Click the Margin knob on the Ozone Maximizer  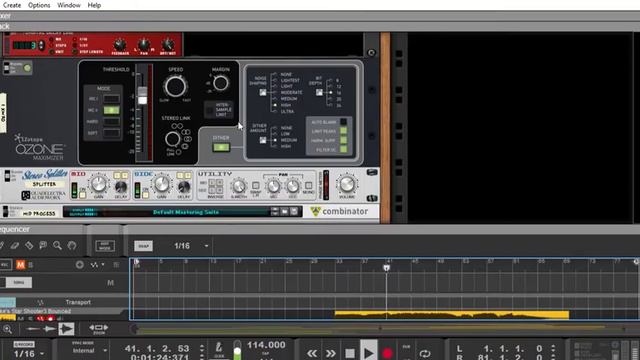point(221,83)
